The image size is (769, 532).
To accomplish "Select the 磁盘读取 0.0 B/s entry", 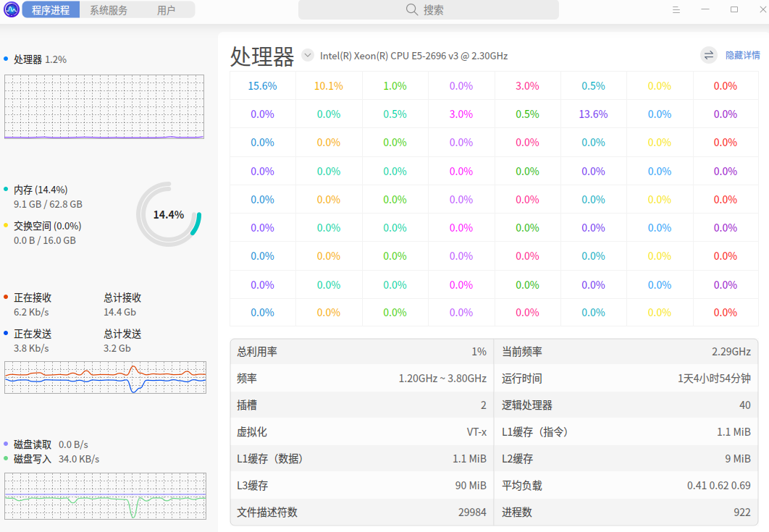I will point(51,444).
